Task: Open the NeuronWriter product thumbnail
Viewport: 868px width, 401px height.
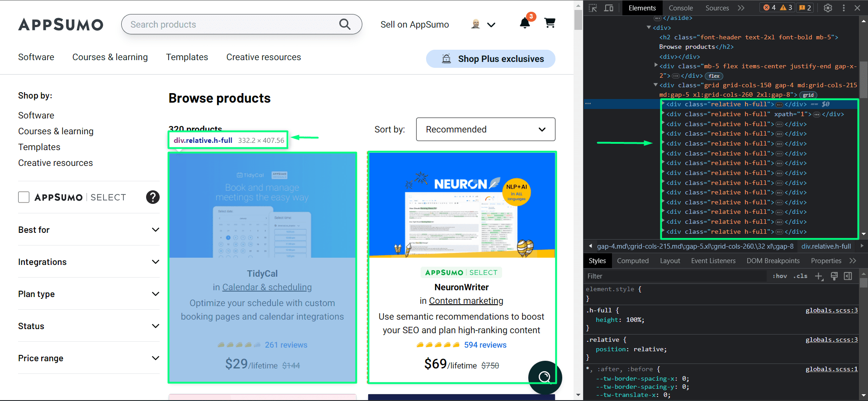Action: click(x=462, y=205)
